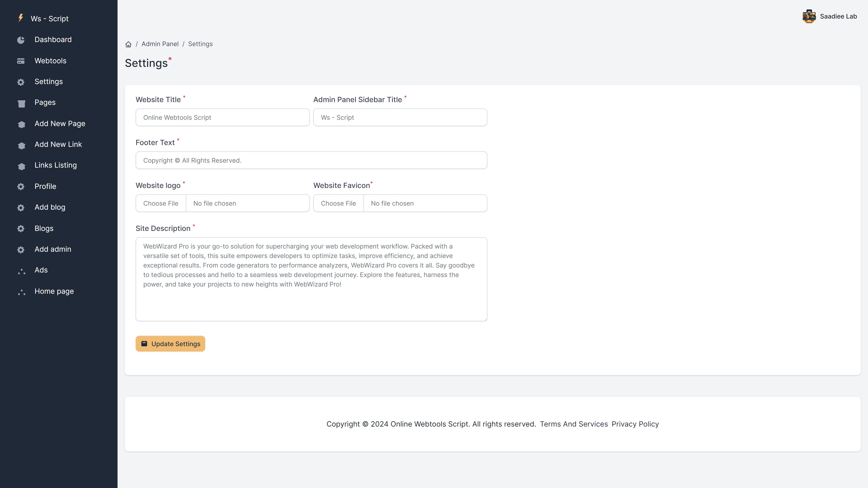Click the icon beside Add New Page

click(x=21, y=124)
